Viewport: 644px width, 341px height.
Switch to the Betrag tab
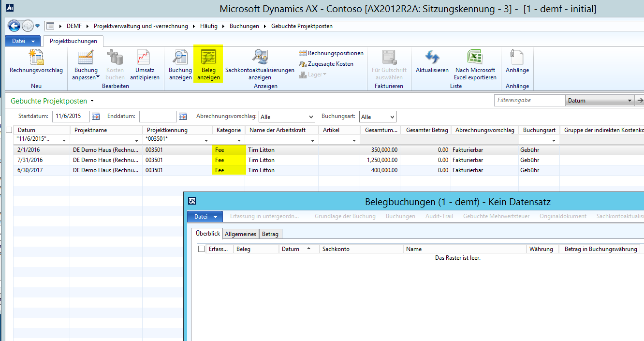[270, 234]
